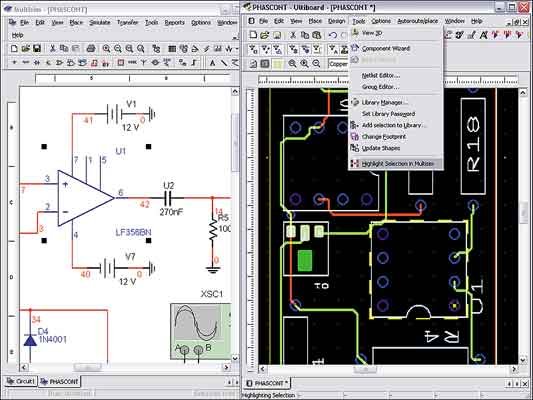The height and width of the screenshot is (400, 533).
Task: Select D4 1N4001 diode in schematic
Action: coord(30,340)
